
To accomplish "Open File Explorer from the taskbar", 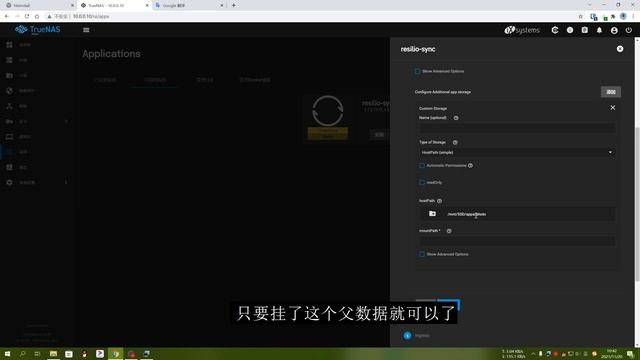I will tap(53, 354).
